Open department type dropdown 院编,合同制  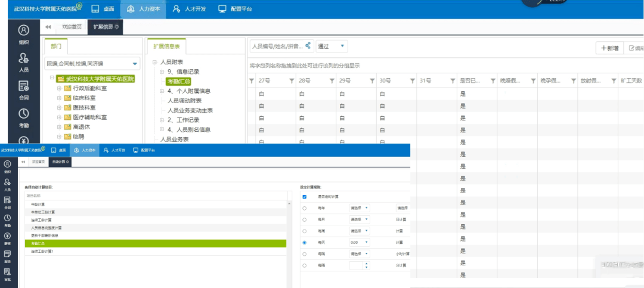[92, 63]
